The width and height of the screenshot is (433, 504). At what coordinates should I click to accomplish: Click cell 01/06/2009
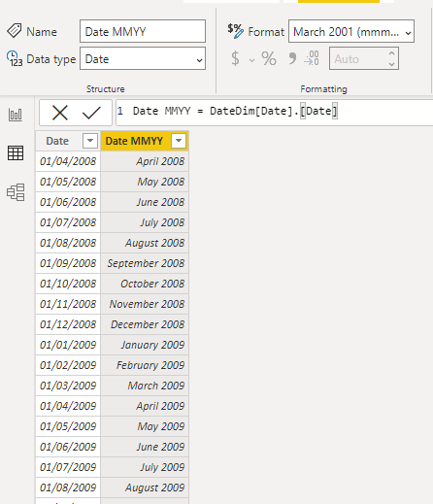click(x=68, y=447)
